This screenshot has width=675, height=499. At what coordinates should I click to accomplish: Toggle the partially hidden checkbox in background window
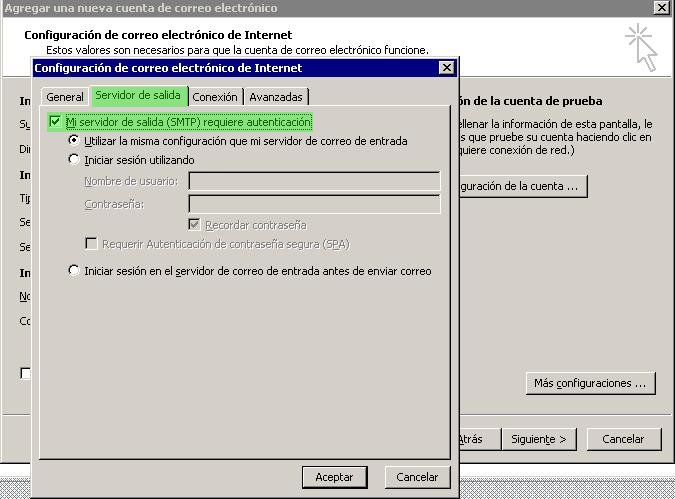coord(26,373)
